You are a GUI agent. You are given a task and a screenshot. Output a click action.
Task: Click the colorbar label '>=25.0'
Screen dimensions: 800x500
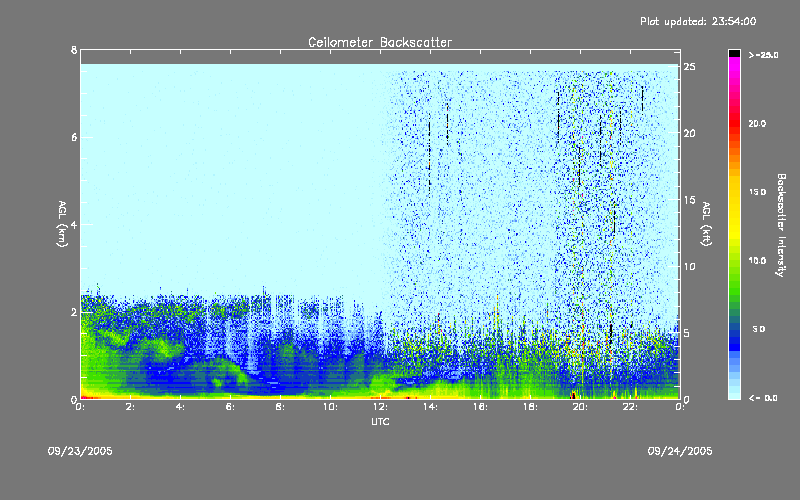point(763,55)
